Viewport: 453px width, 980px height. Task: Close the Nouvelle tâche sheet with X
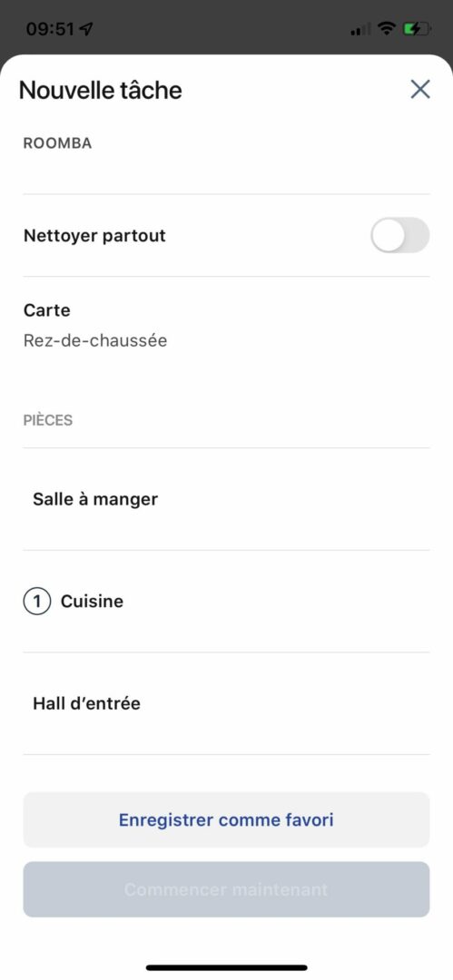pos(419,89)
